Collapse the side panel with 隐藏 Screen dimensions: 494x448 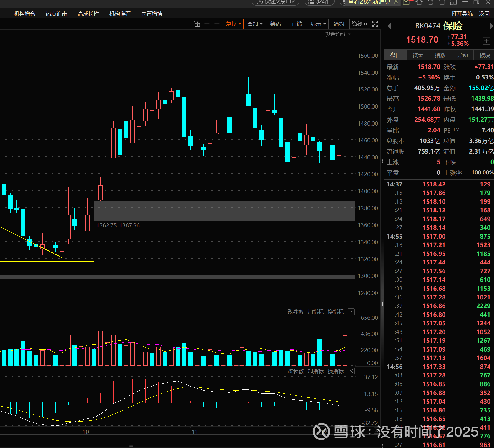360,24
